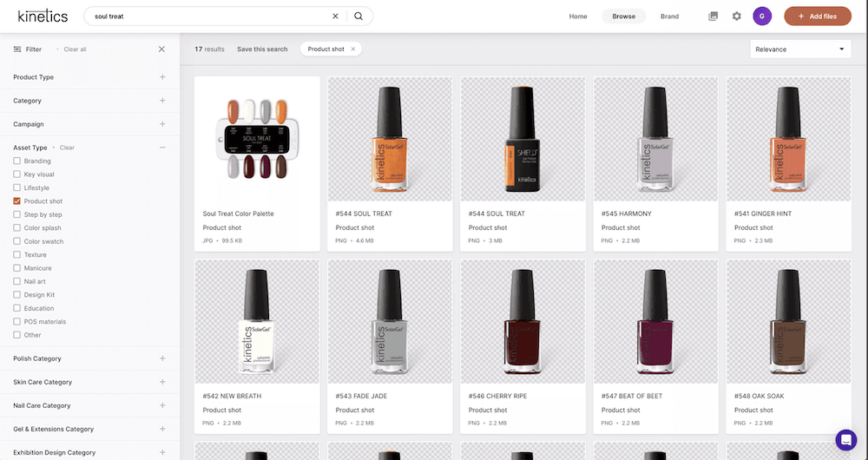Tick the Education checkbox
Screen dimensions: 868x460
pyautogui.click(x=17, y=308)
